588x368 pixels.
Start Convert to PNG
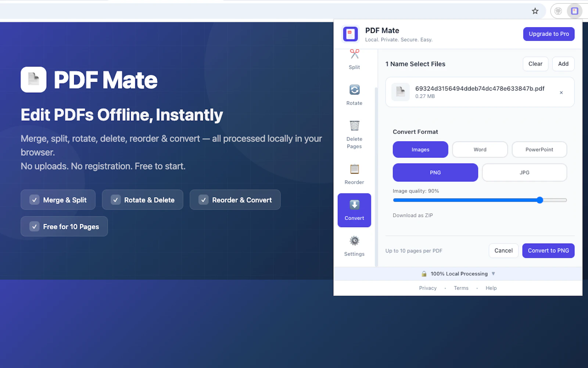point(548,251)
